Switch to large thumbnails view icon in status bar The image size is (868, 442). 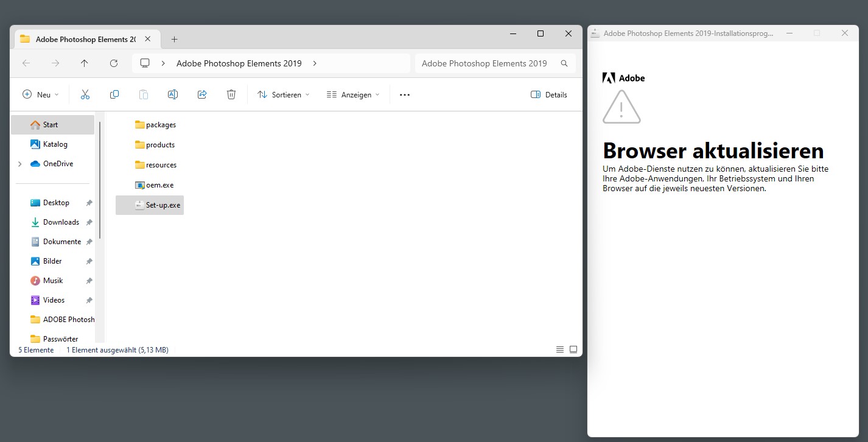pyautogui.click(x=573, y=349)
